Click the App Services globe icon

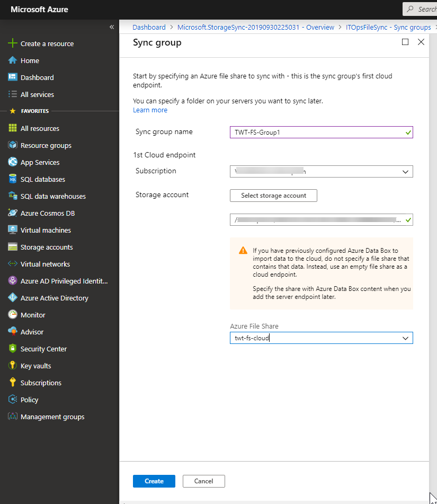click(x=13, y=162)
